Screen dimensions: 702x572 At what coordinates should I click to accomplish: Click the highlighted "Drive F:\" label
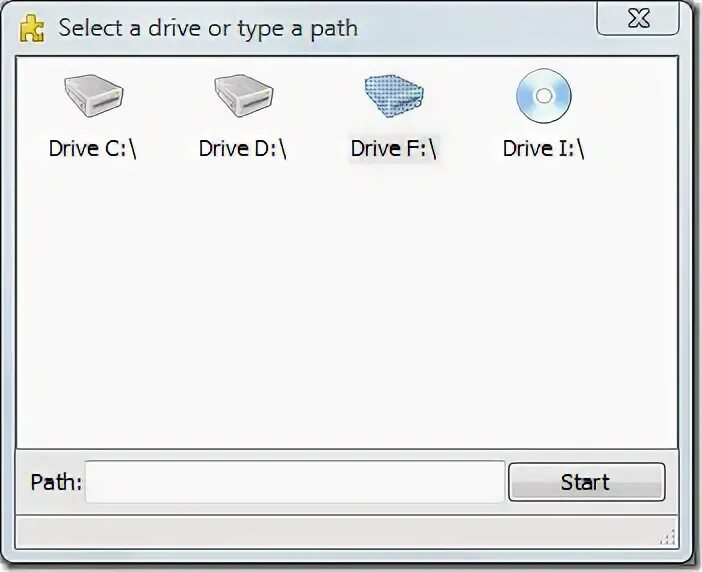pos(394,149)
